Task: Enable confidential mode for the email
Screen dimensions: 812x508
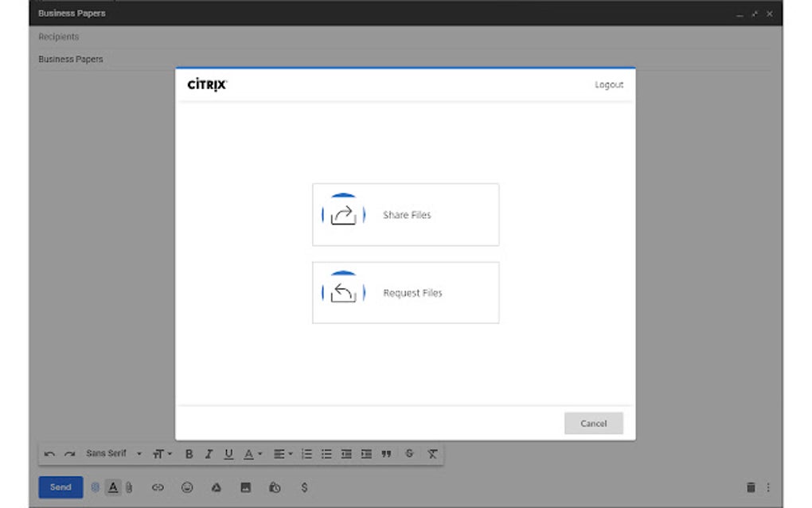Action: click(274, 487)
